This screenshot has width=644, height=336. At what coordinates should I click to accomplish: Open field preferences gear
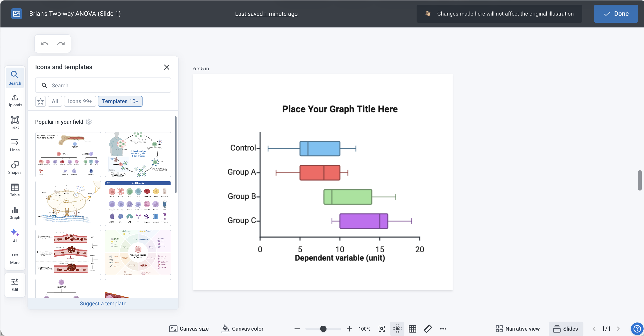coord(89,122)
